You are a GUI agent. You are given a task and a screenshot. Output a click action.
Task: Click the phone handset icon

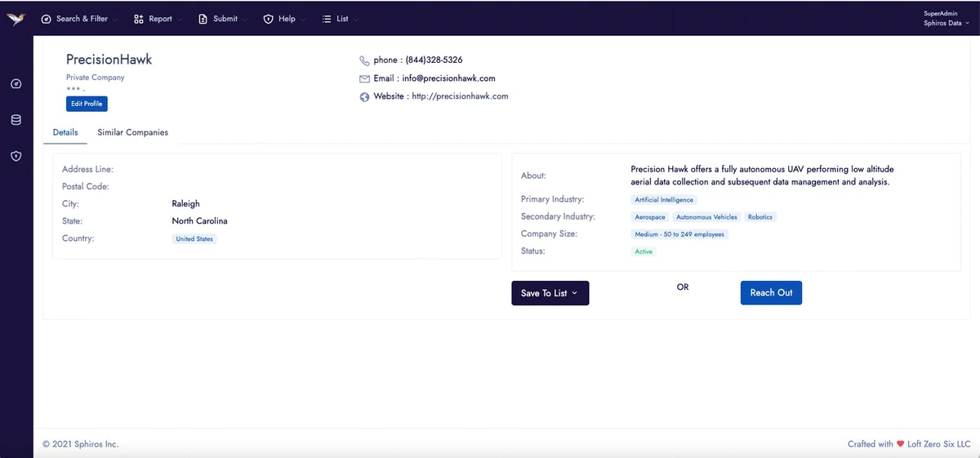click(x=364, y=60)
